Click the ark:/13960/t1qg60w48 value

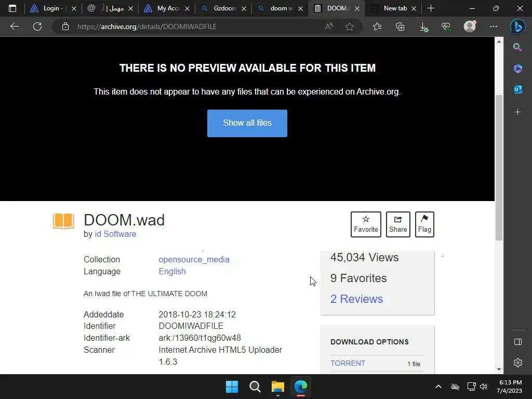pos(200,338)
